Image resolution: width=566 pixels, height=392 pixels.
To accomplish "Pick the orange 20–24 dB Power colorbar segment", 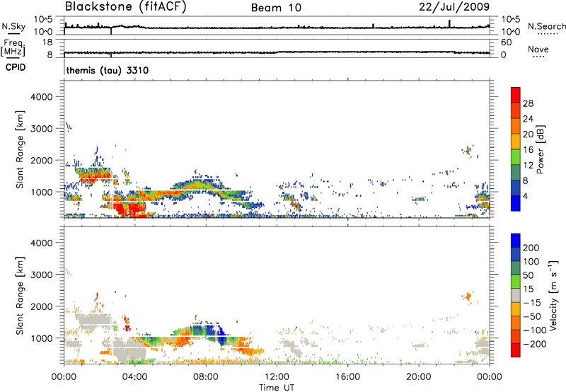I will click(516, 126).
